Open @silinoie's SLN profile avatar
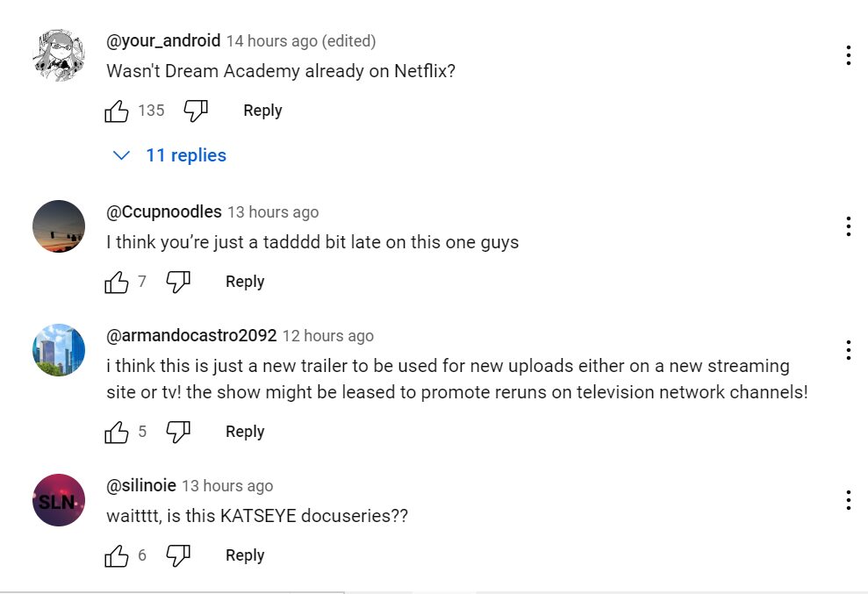The width and height of the screenshot is (868, 594). [x=59, y=500]
